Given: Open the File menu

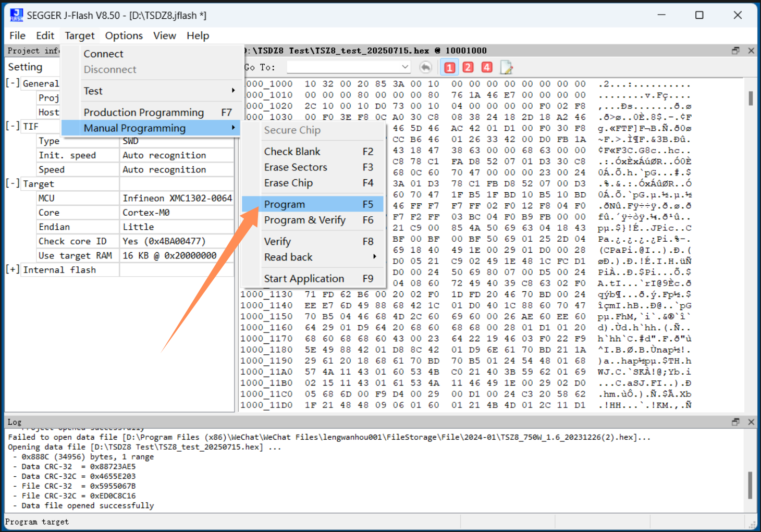Looking at the screenshot, I should point(17,35).
